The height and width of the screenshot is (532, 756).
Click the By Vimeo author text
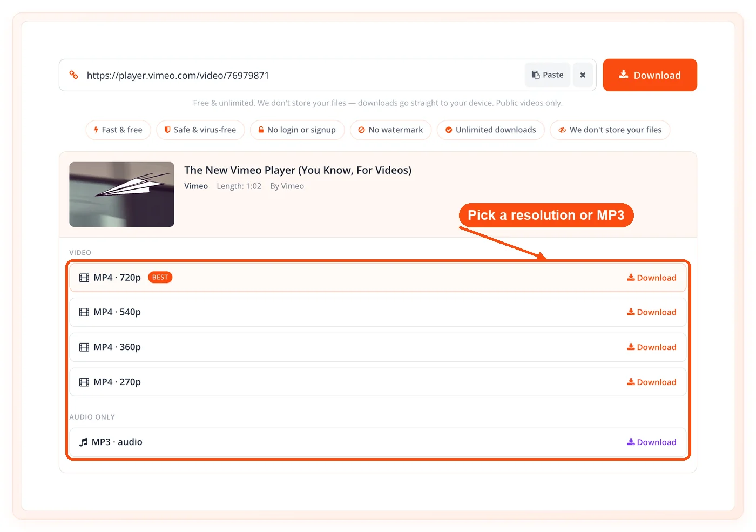[x=287, y=186]
